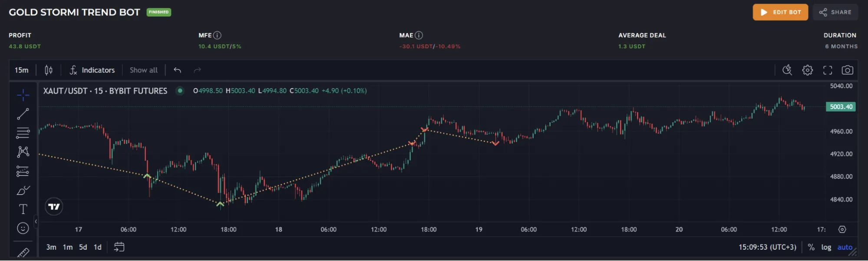Select the trend line drawing tool

point(23,114)
